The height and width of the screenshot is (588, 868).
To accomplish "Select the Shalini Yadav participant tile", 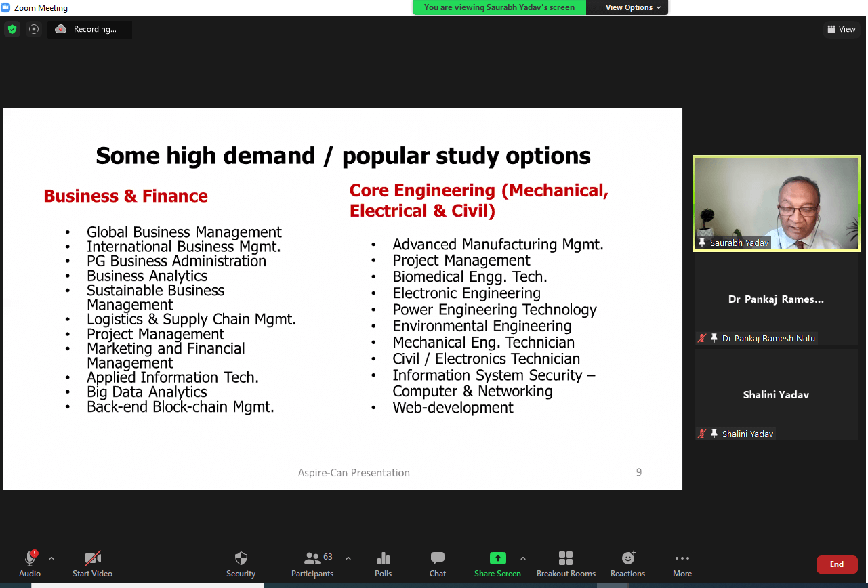I will [x=777, y=395].
